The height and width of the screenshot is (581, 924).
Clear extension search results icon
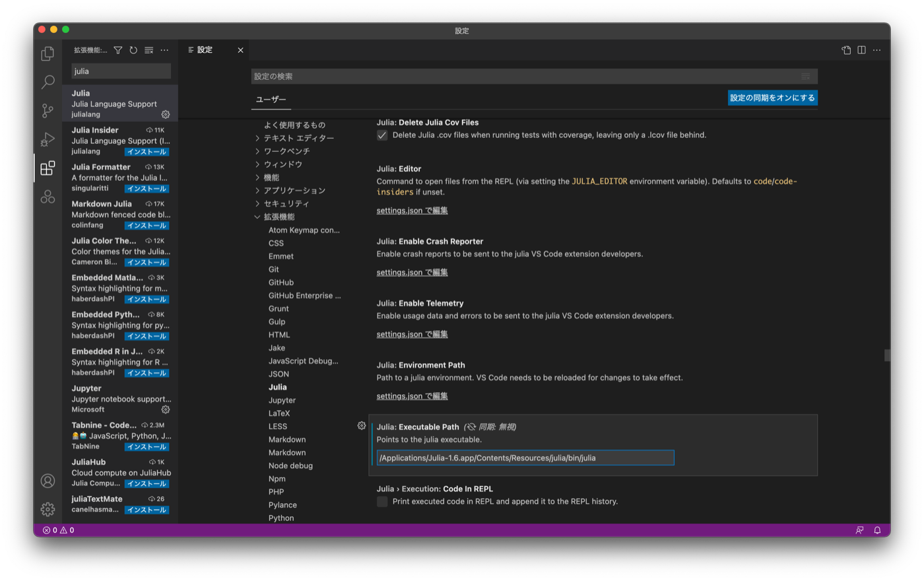149,50
